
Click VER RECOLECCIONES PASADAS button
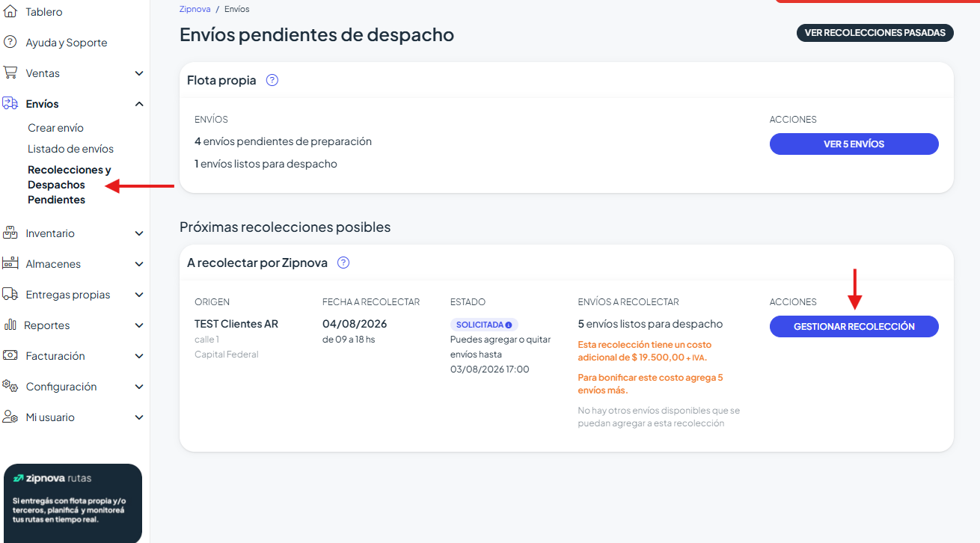point(875,33)
